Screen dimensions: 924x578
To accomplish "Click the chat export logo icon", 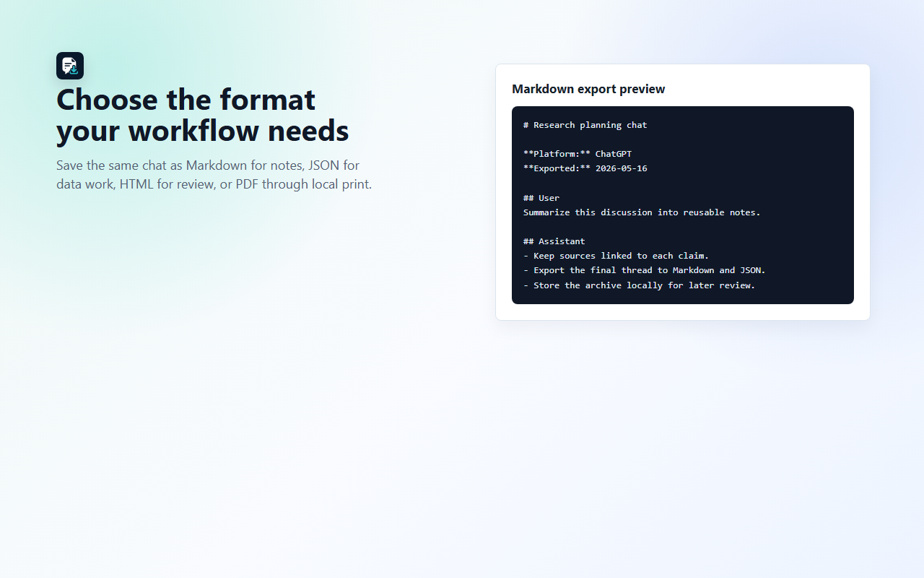I will (x=70, y=66).
